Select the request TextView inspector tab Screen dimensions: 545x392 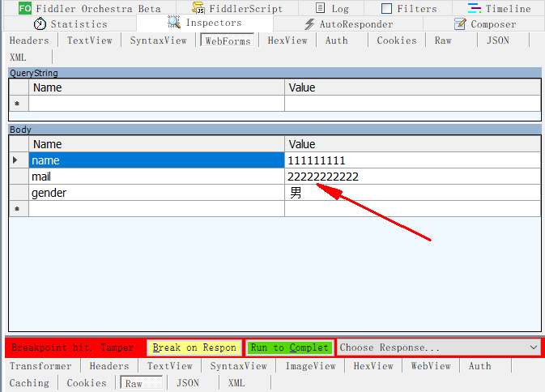[90, 40]
